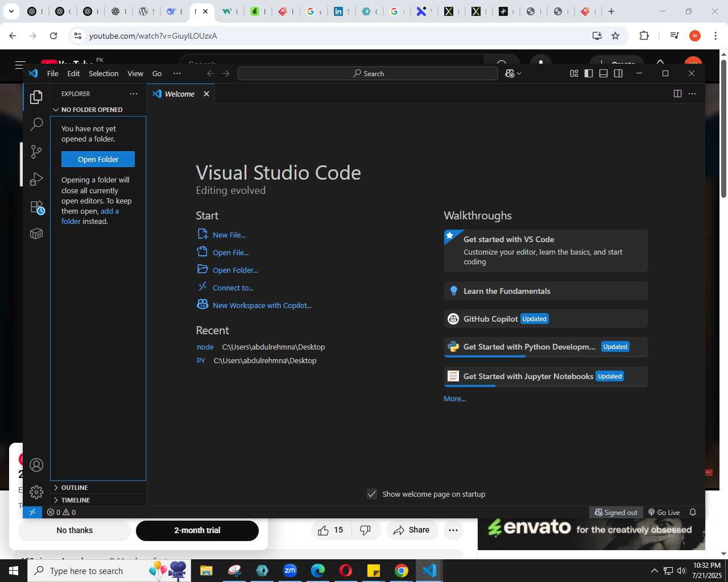This screenshot has width=728, height=582.
Task: Click 2-month trial button on YouTube
Action: (x=197, y=530)
